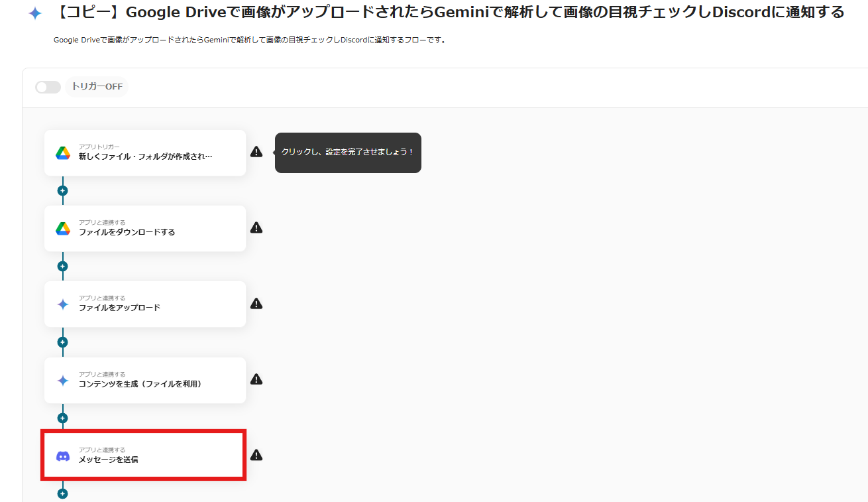Open the ファイルをアップロード step
This screenshot has height=502, width=868.
click(145, 304)
